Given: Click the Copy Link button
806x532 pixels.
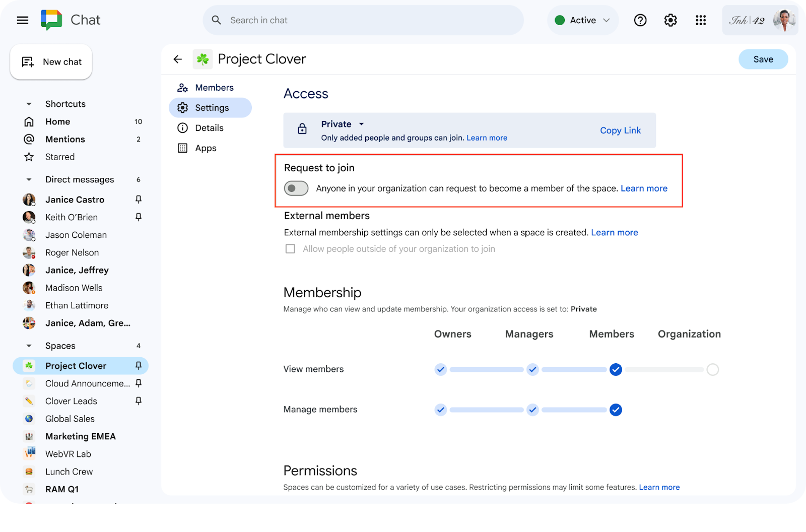Looking at the screenshot, I should coord(620,130).
